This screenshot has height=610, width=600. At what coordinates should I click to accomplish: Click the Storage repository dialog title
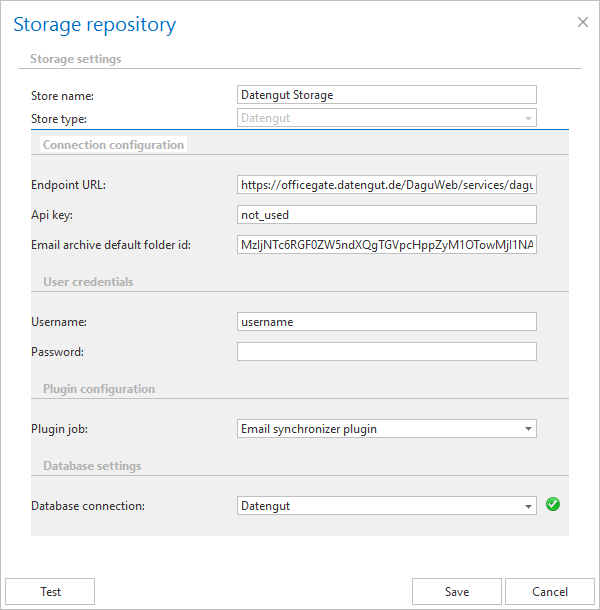click(95, 24)
